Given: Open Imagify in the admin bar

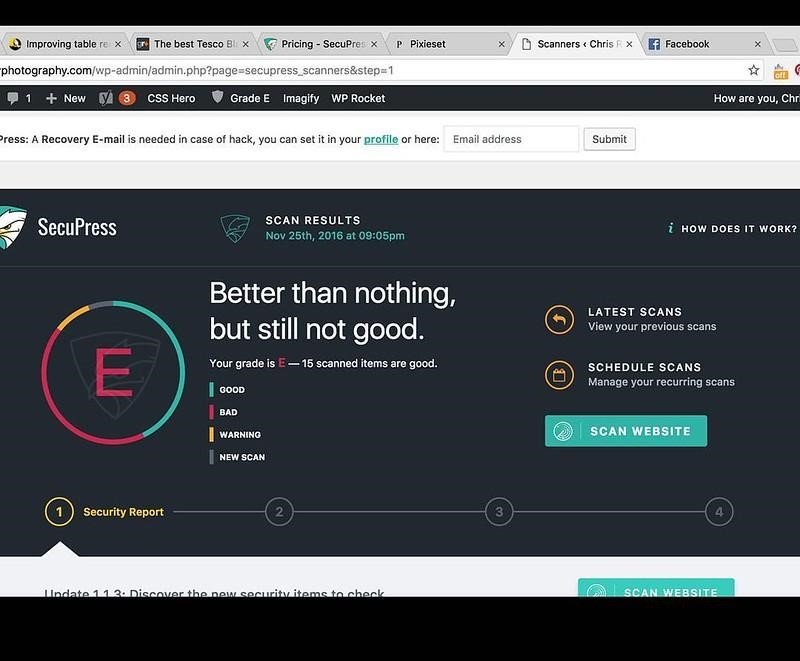Looking at the screenshot, I should (301, 98).
